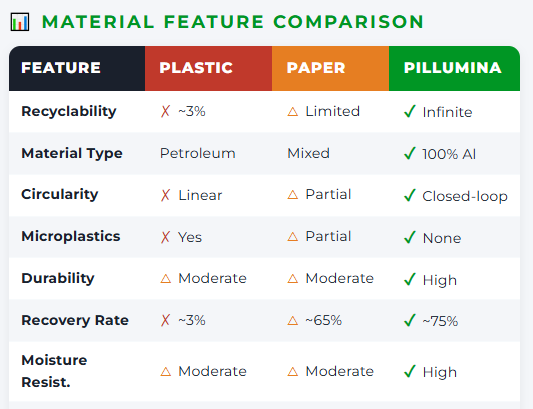Click the Moisture Resist. row label

54,371
